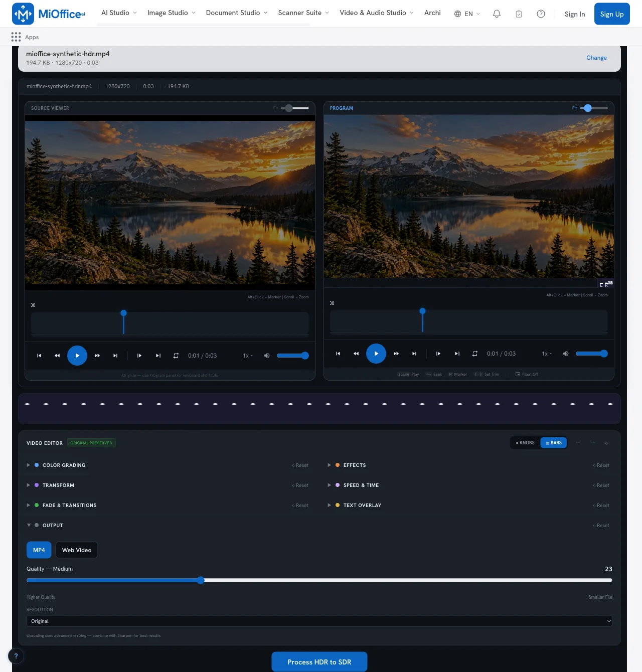Play the Program panel video
The width and height of the screenshot is (642, 672).
pos(376,354)
